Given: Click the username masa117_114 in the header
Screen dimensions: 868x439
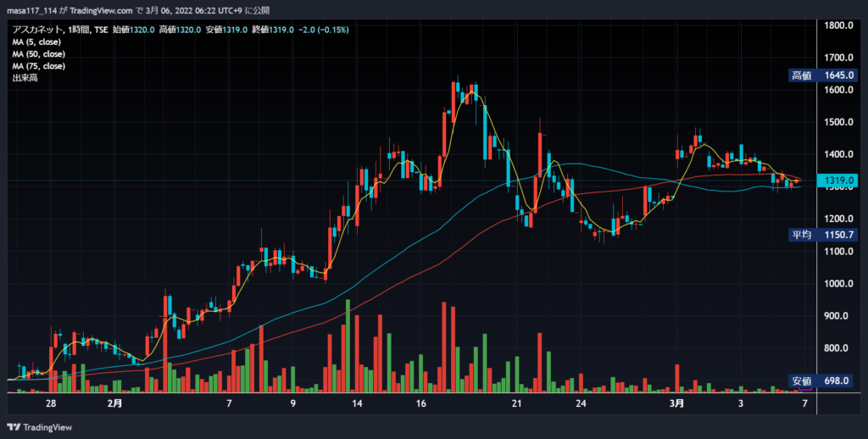Looking at the screenshot, I should (x=34, y=10).
